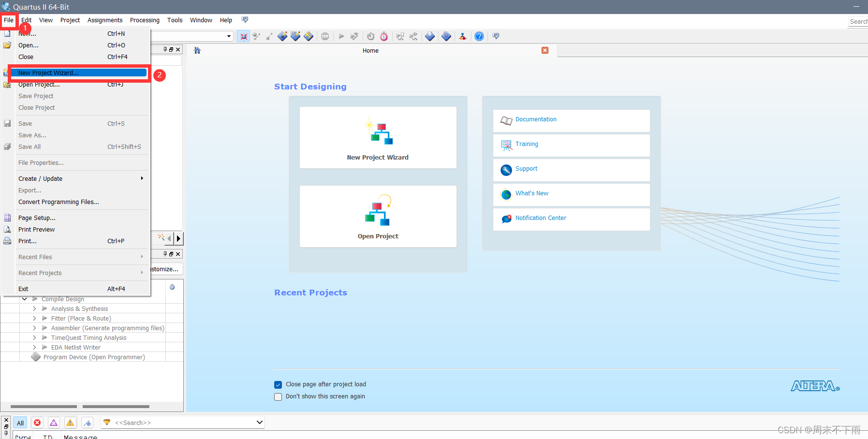Image resolution: width=868 pixels, height=439 pixels.
Task: Click the right arrow navigator tab scroller
Action: point(178,238)
